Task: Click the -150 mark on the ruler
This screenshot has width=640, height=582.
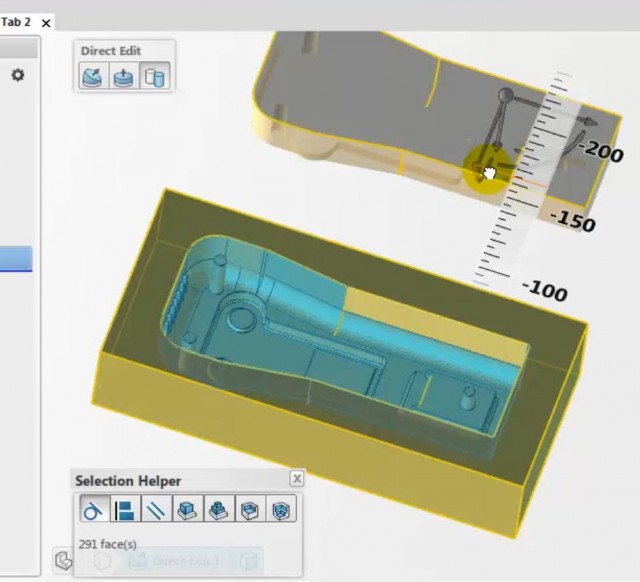Action: point(573,222)
